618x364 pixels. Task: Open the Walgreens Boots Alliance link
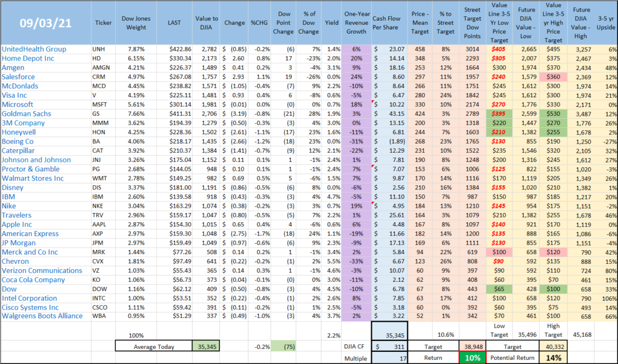point(42,316)
